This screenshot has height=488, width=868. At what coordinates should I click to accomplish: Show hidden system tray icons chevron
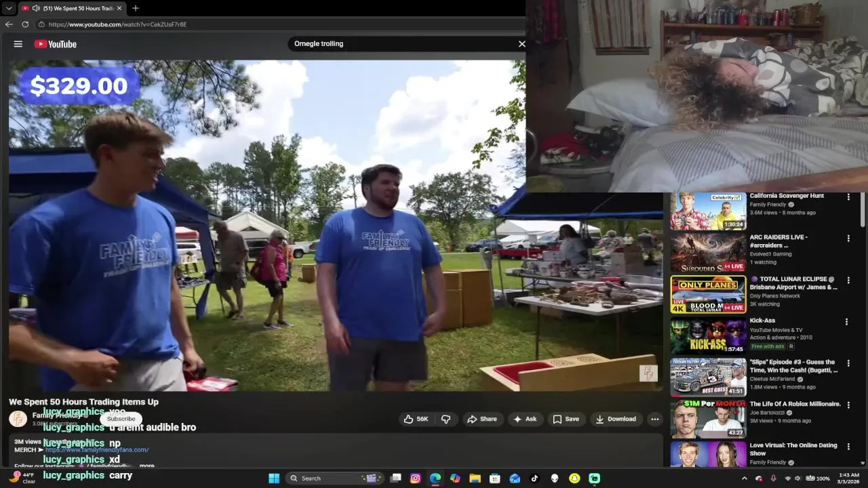744,479
